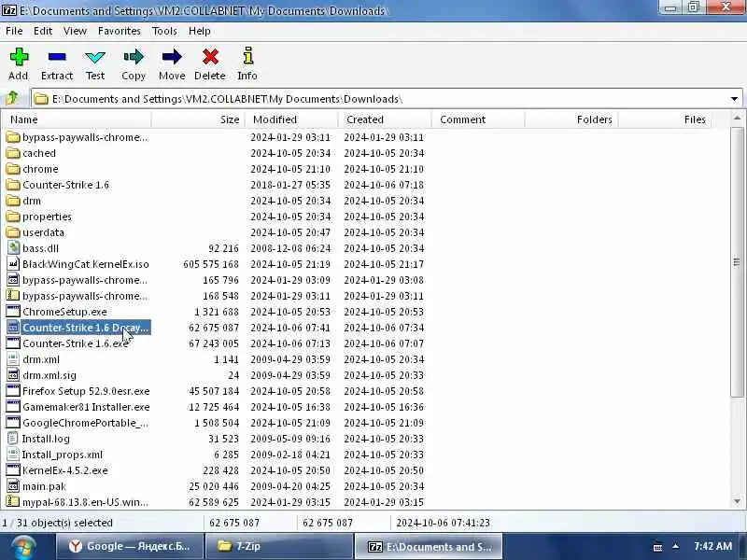Expand the address bar path dropdown

(x=734, y=99)
